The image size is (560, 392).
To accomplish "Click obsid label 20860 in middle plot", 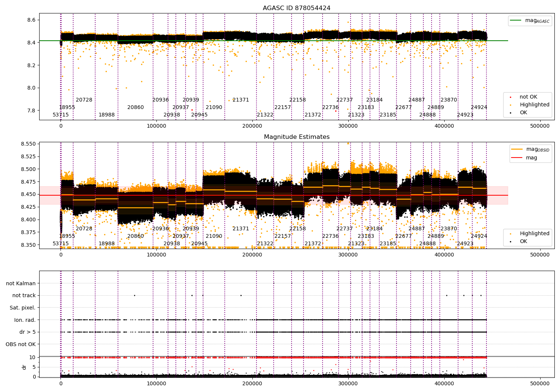I will (136, 236).
